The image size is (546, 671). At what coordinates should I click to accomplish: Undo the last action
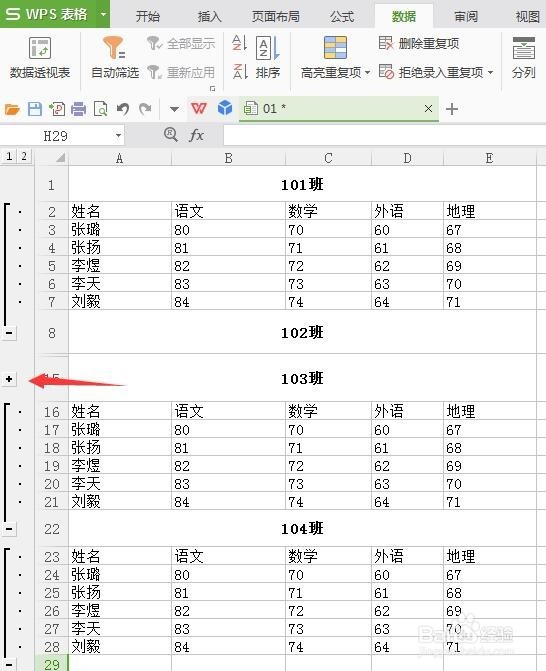(x=123, y=109)
